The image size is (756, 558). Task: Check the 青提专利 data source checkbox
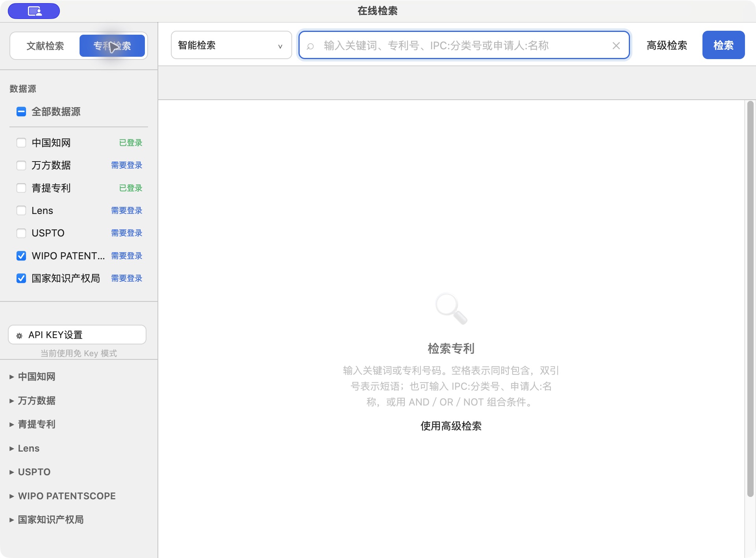tap(21, 188)
